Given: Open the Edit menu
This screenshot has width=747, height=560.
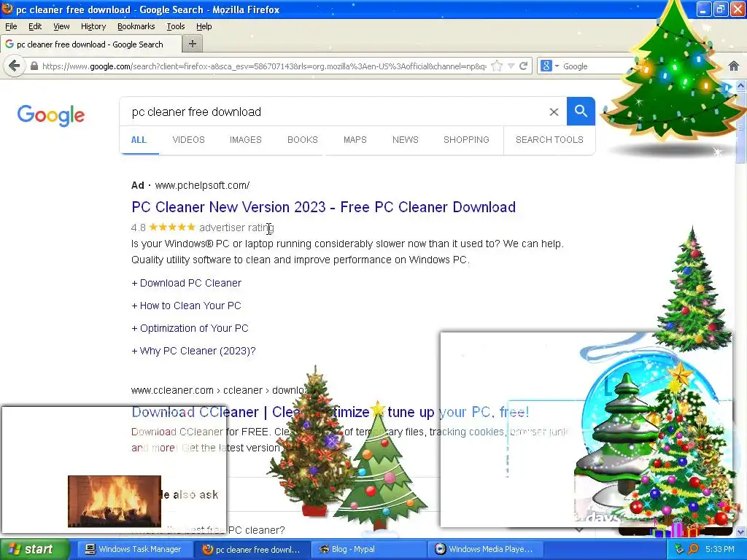Looking at the screenshot, I should click(35, 26).
